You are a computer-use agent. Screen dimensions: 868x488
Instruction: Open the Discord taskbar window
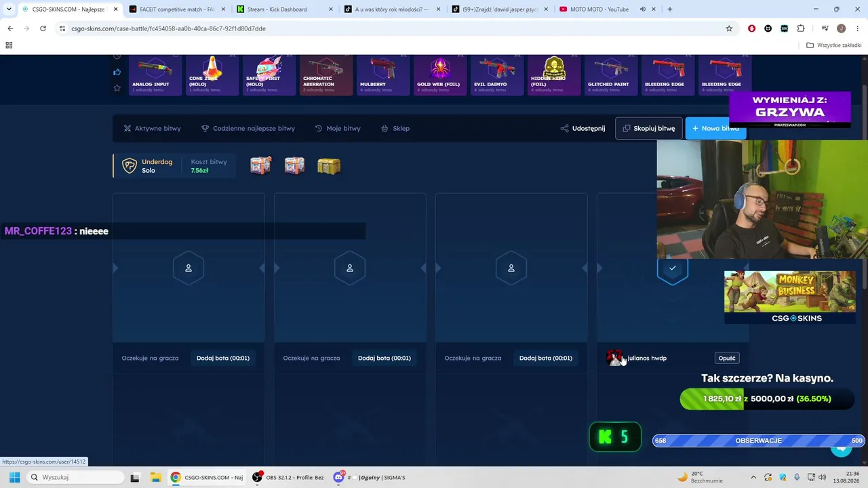pyautogui.click(x=370, y=477)
